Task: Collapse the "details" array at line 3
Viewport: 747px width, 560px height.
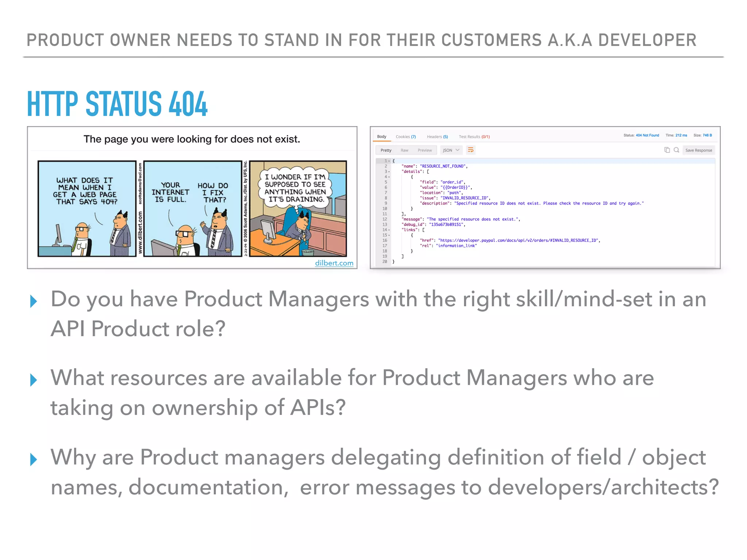Action: 389,171
